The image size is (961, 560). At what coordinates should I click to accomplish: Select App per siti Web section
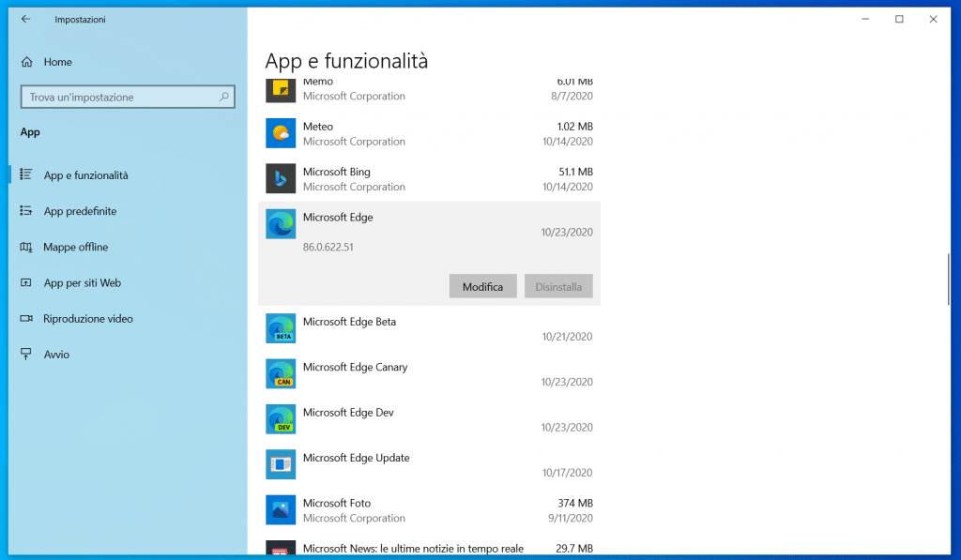pyautogui.click(x=82, y=282)
